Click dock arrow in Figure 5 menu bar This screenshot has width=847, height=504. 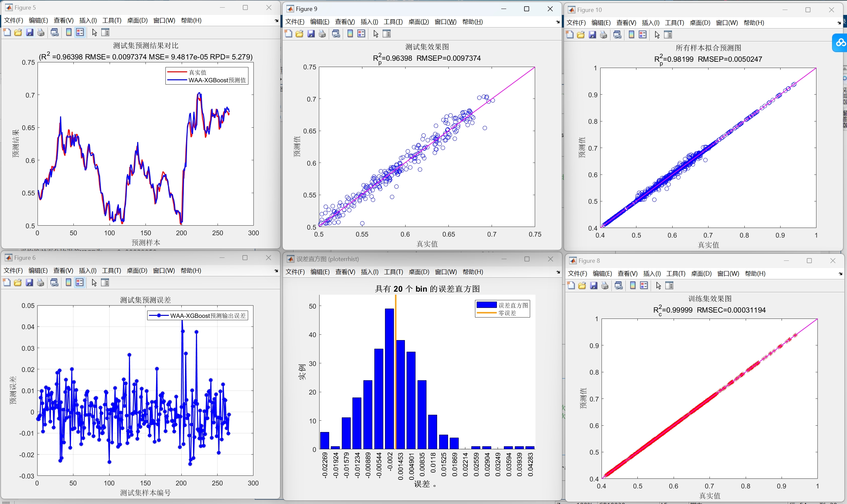click(x=276, y=21)
